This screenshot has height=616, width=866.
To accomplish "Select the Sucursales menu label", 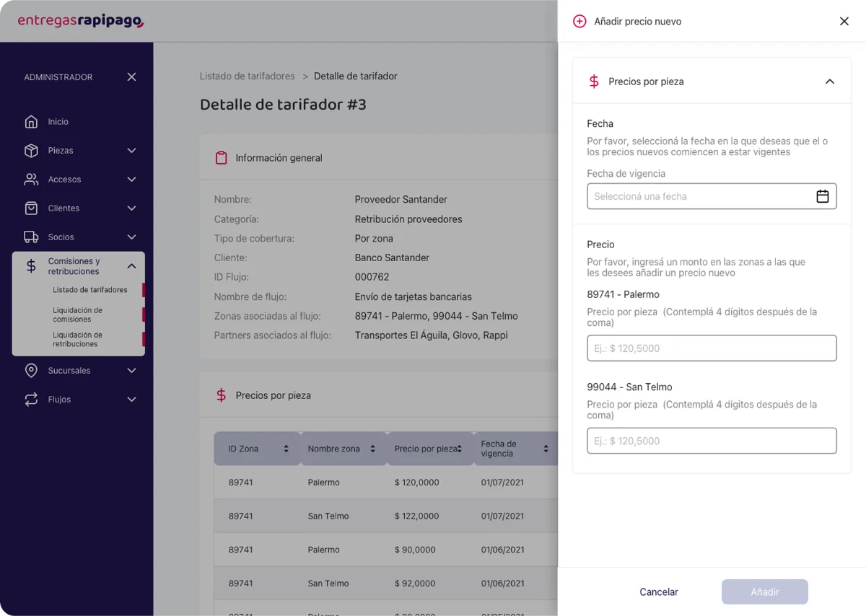I will point(69,370).
